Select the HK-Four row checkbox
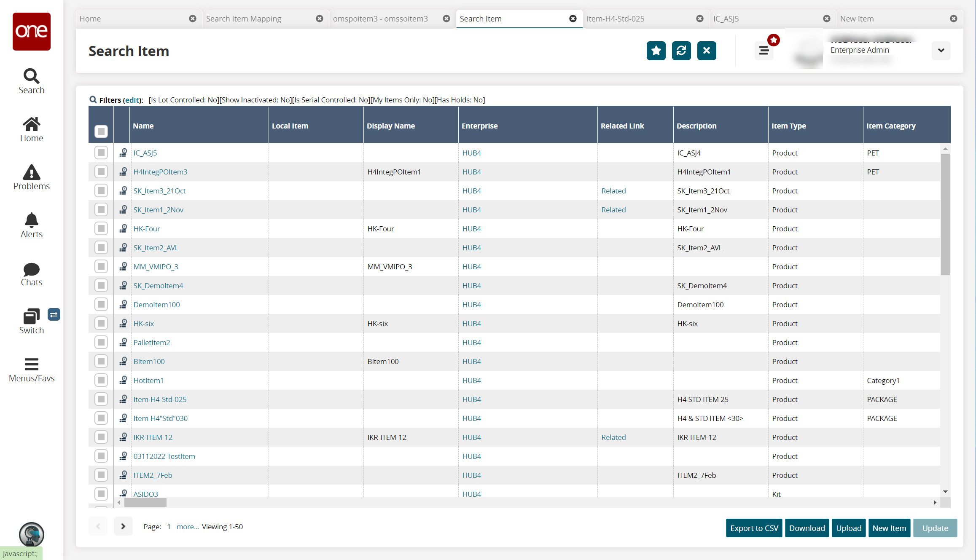This screenshot has width=976, height=560. [x=101, y=228]
